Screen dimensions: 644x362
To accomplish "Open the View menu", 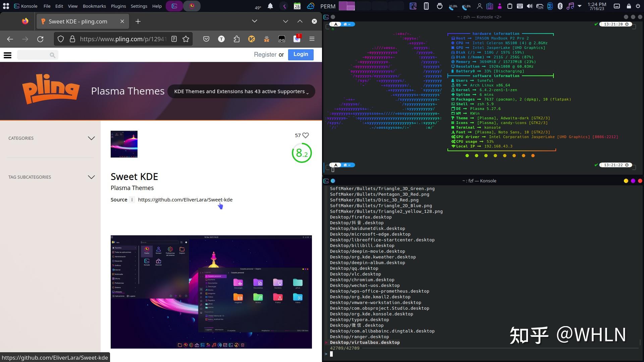I will pos(73,6).
